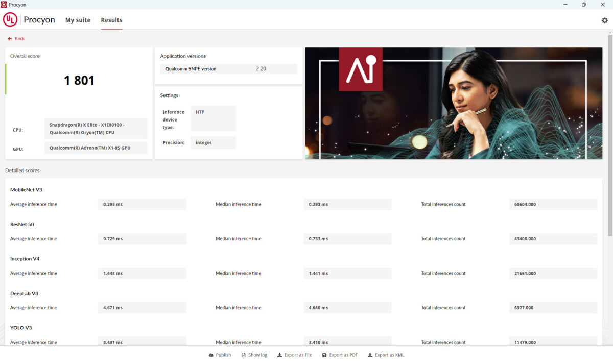Select the Results tab
Image resolution: width=613 pixels, height=364 pixels.
point(111,20)
